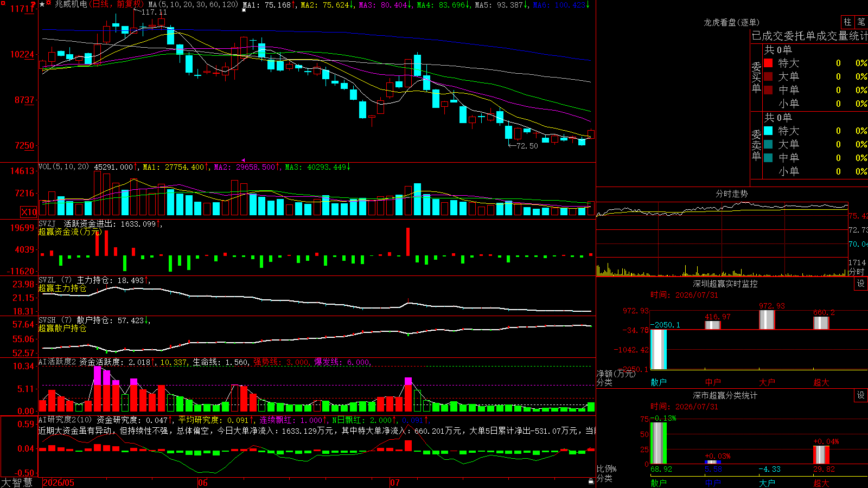Click the 分时走势 panel title
This screenshot has height=488, width=868.
(x=732, y=194)
